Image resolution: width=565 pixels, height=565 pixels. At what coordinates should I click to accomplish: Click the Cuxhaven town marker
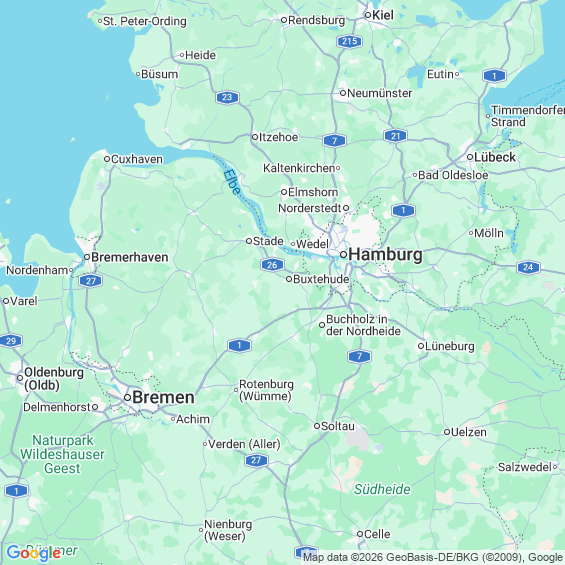[x=107, y=159]
